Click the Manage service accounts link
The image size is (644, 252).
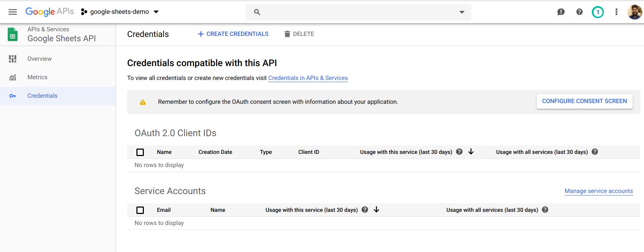pos(599,191)
